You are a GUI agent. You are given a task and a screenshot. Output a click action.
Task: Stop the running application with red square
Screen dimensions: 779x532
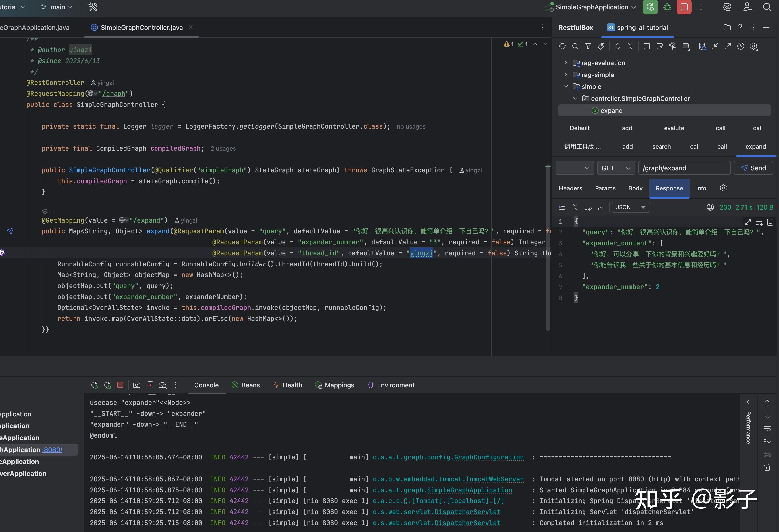(x=684, y=7)
